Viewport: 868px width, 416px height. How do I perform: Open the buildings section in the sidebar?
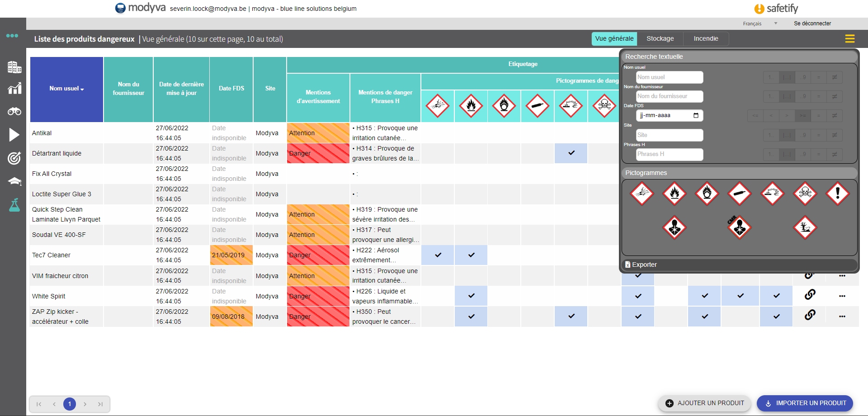coord(14,67)
